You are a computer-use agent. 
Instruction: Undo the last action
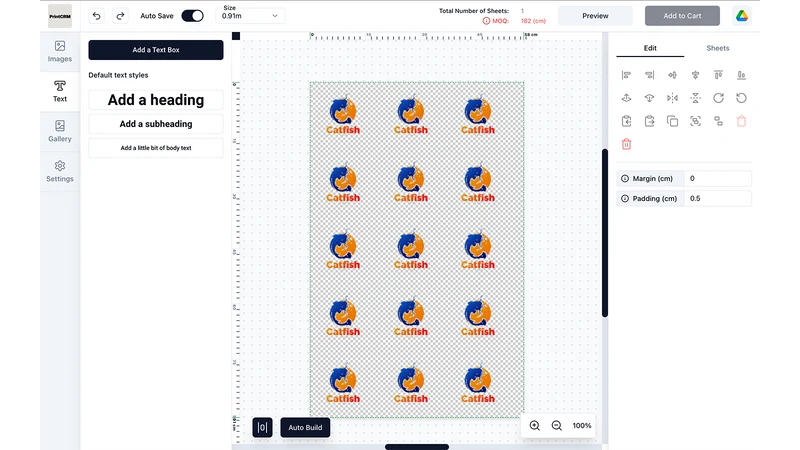96,16
